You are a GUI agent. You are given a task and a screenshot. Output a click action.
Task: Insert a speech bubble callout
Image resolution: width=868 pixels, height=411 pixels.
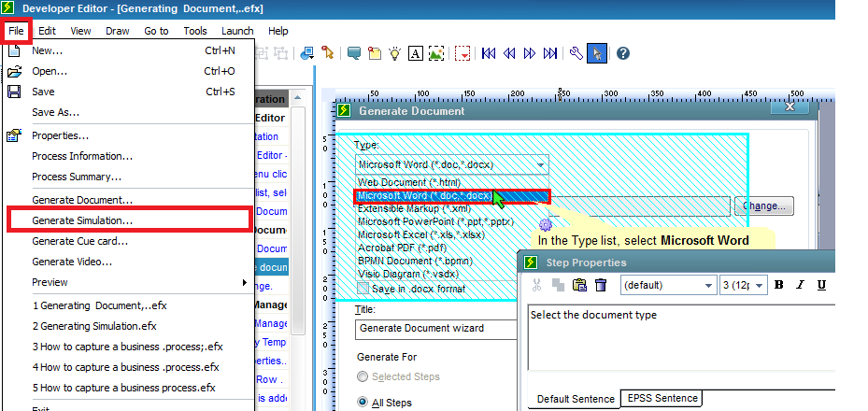(x=354, y=53)
